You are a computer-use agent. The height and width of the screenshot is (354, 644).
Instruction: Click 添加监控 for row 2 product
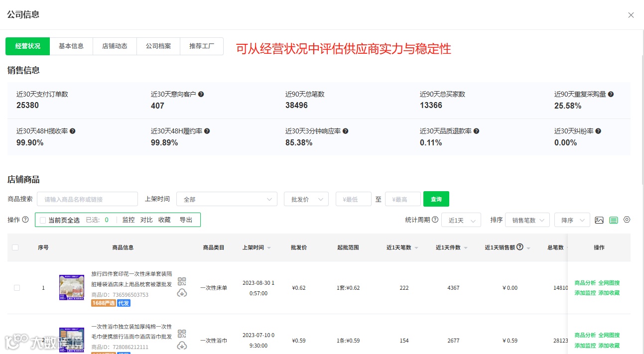[x=585, y=346]
